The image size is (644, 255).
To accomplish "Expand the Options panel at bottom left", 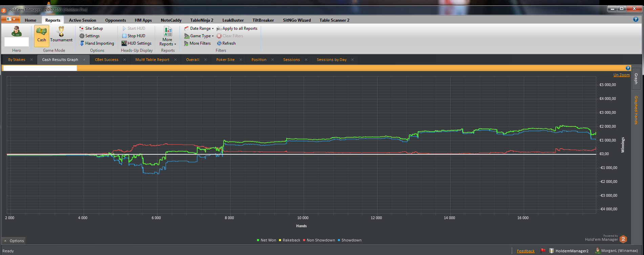I will tap(14, 241).
